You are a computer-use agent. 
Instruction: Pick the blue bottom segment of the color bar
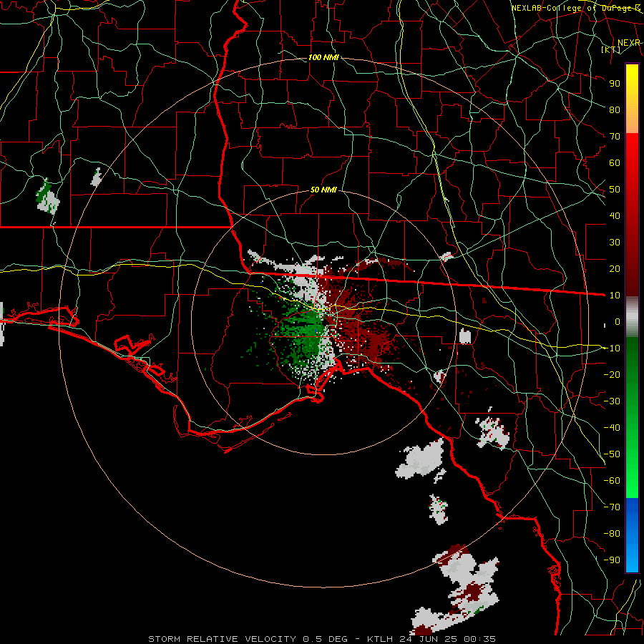[632, 535]
